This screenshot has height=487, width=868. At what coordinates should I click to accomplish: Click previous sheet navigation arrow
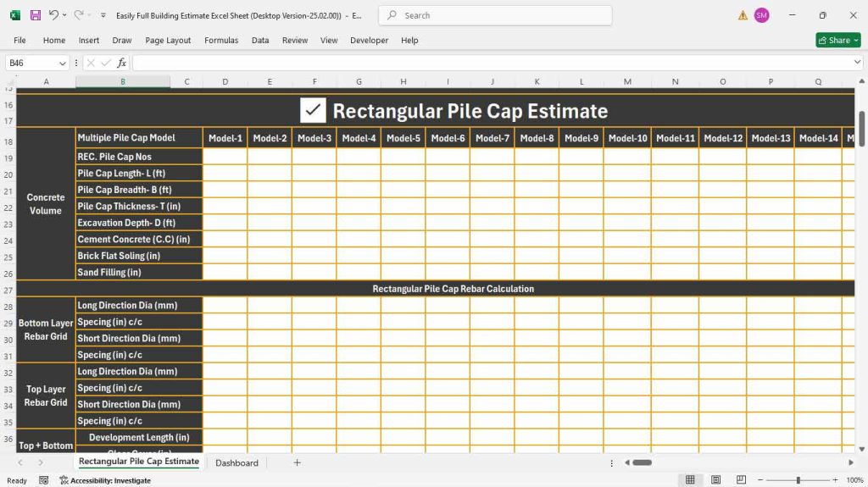pos(20,462)
